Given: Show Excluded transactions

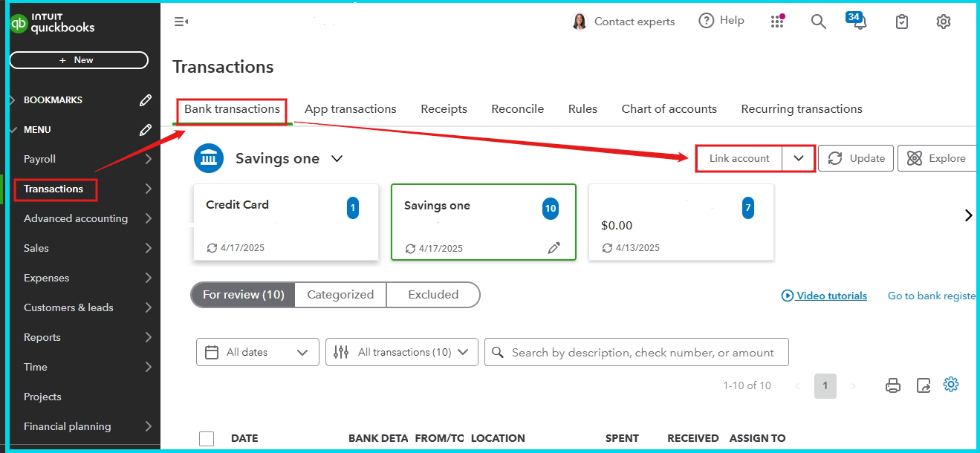Looking at the screenshot, I should pyautogui.click(x=433, y=295).
